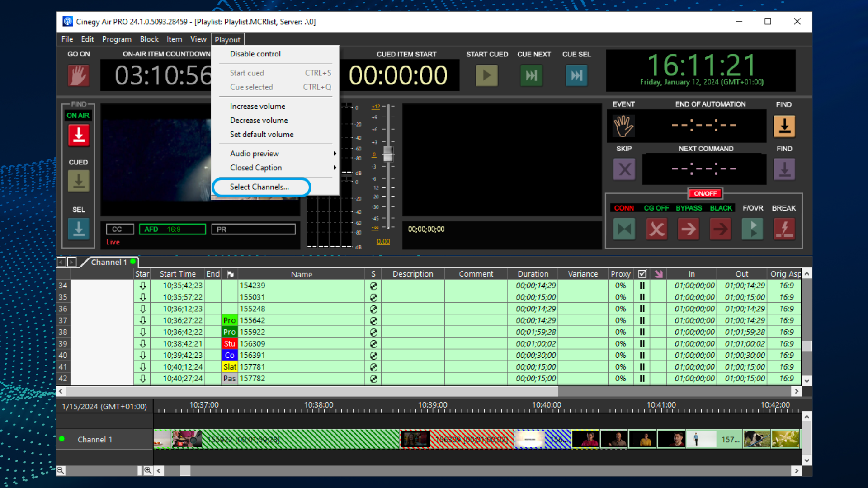Select the GO ON hand icon

pos(78,75)
